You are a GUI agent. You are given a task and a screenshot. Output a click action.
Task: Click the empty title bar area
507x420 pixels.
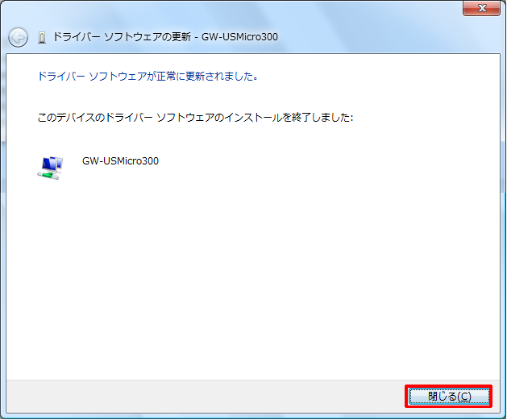coord(242,10)
